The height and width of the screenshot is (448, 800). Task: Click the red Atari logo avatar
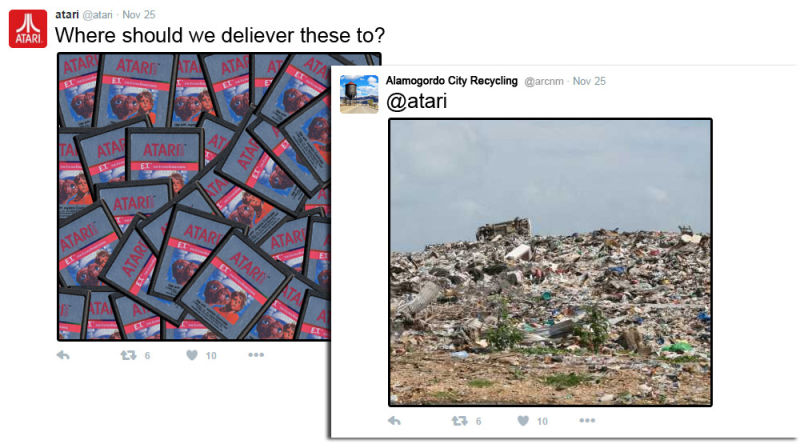coord(28,29)
